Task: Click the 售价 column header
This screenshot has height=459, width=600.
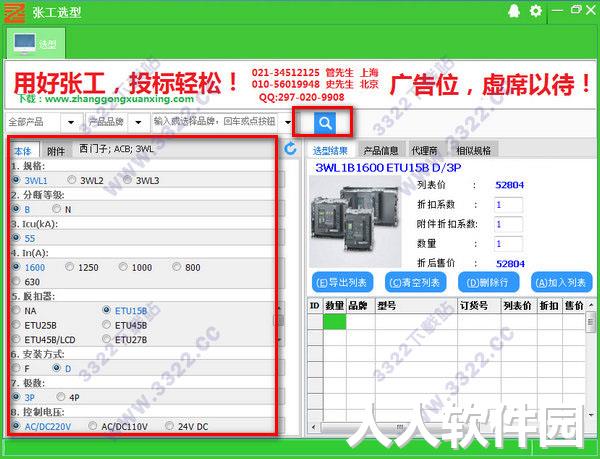Action: tap(574, 305)
